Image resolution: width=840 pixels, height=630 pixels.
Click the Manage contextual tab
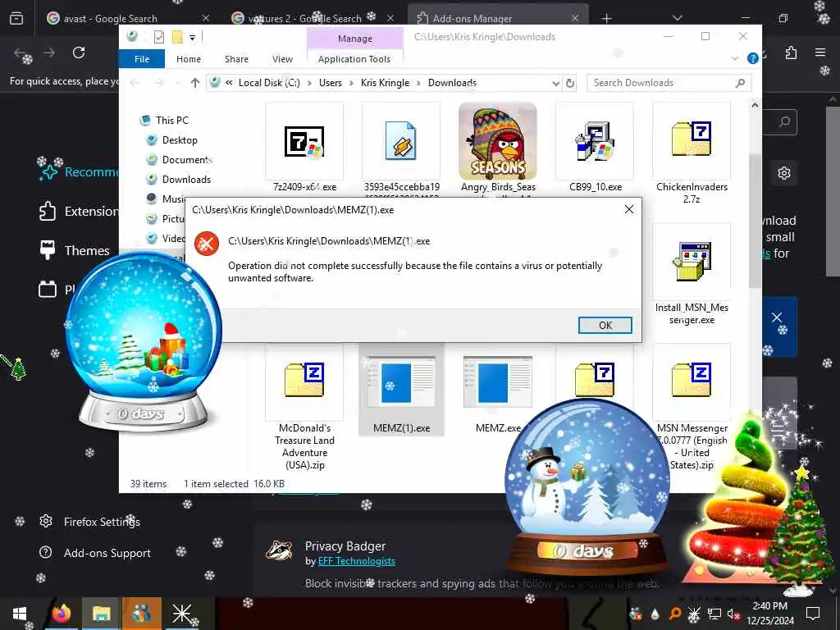354,39
